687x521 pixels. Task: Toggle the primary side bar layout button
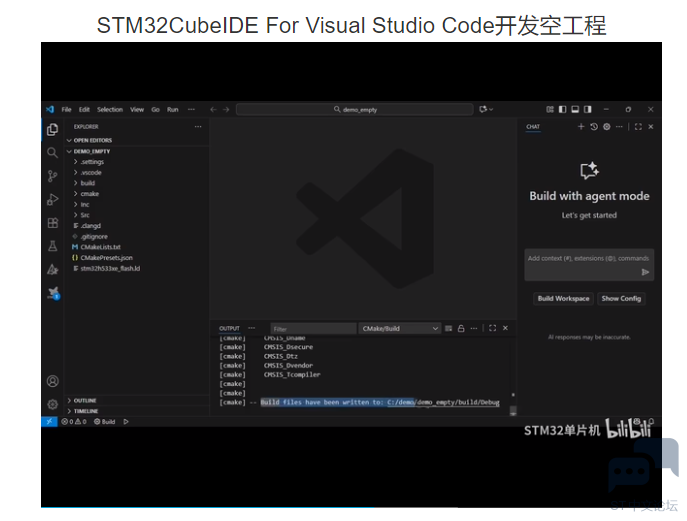(x=562, y=109)
